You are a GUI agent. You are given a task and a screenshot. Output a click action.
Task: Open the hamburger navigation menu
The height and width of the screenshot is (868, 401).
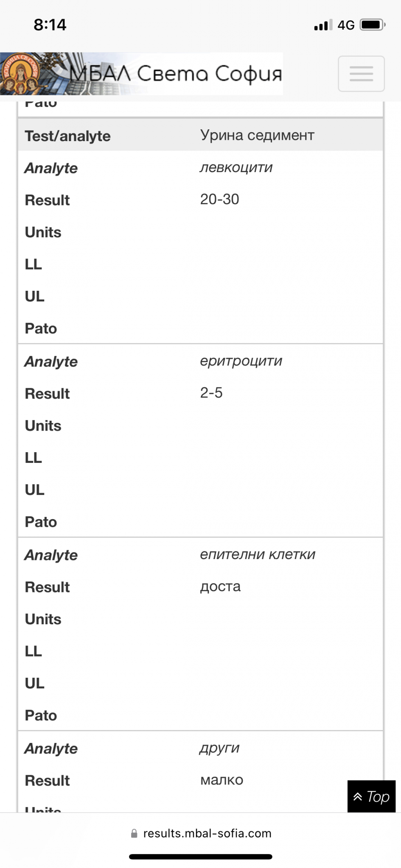coord(361,74)
